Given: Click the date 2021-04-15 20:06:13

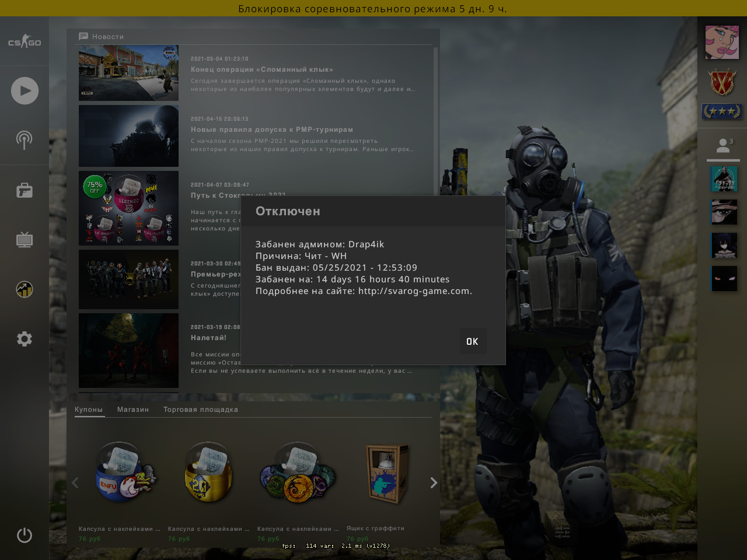Looking at the screenshot, I should 219,119.
